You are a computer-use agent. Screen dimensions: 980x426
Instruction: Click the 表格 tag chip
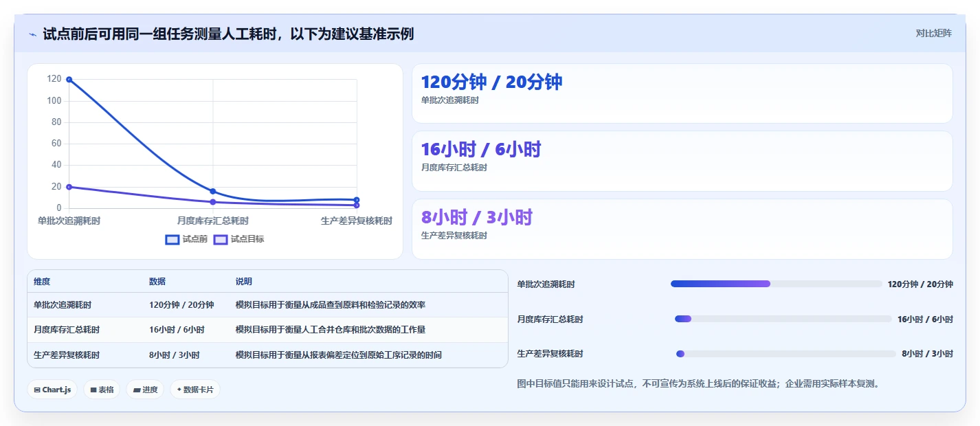[102, 390]
